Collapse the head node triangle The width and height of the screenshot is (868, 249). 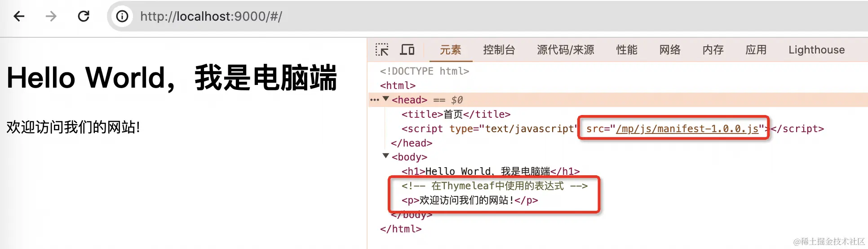pyautogui.click(x=386, y=99)
